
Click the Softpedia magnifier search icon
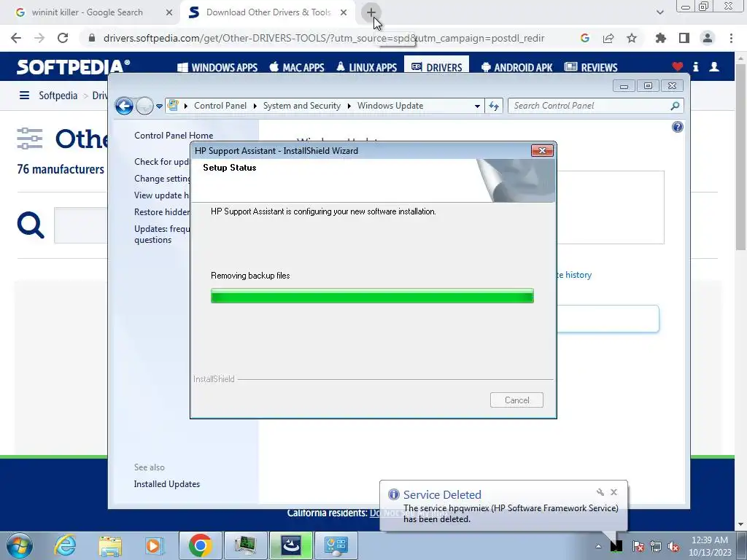(x=31, y=225)
